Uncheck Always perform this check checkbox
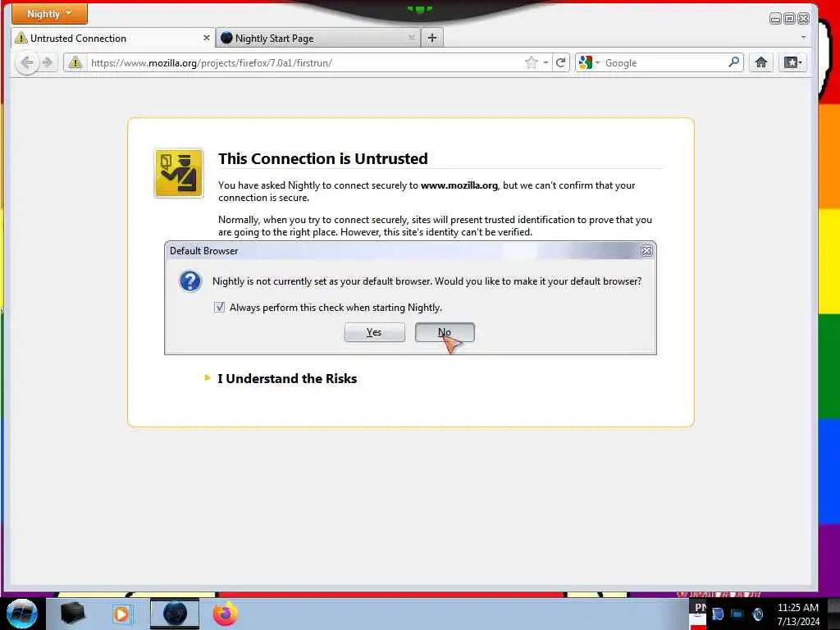 coord(219,307)
